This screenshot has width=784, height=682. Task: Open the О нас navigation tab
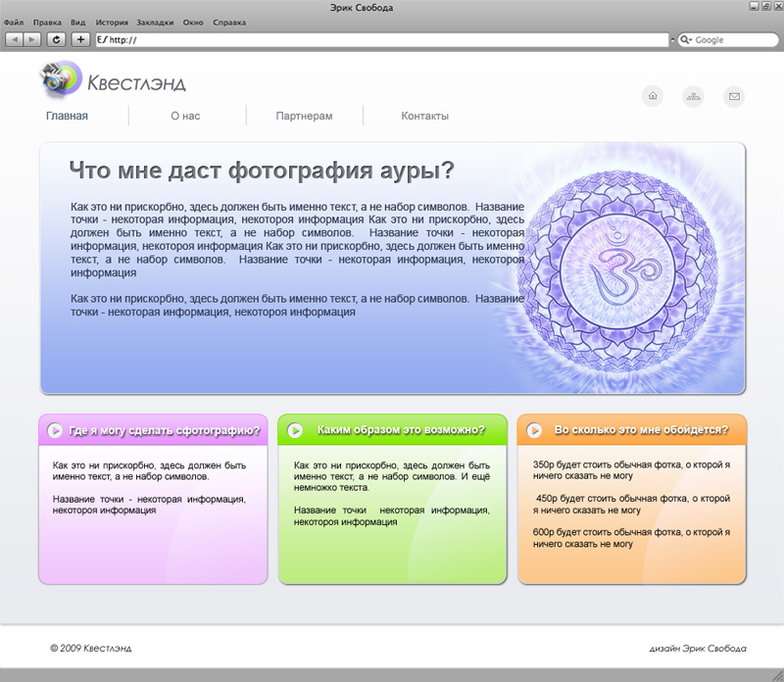click(x=185, y=116)
